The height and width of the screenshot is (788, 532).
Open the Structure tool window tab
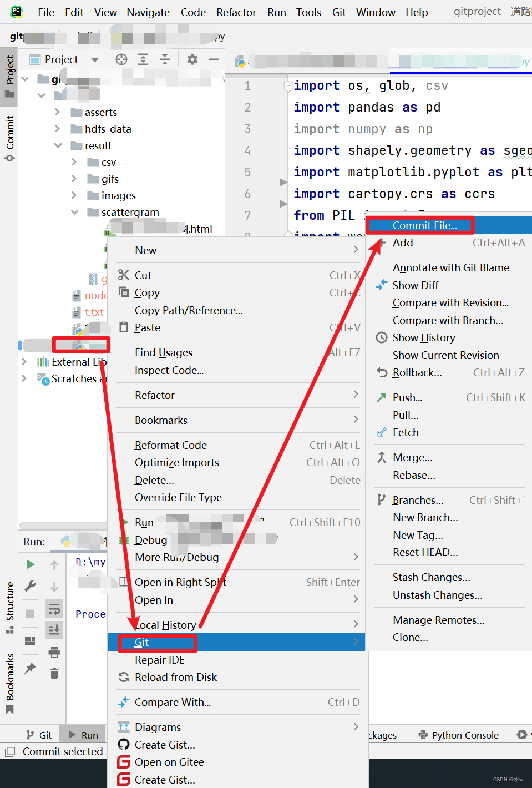click(x=9, y=607)
